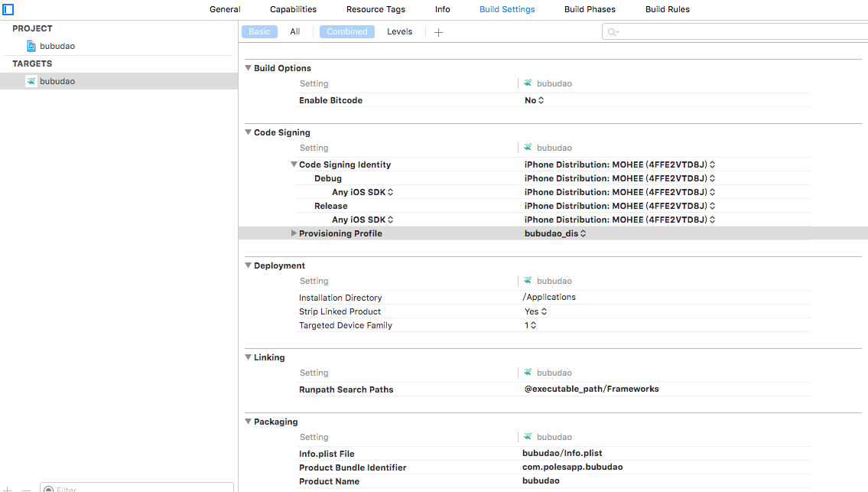Screen dimensions: 868x492
Task: Go to Build Phases tab
Action: coord(590,9)
